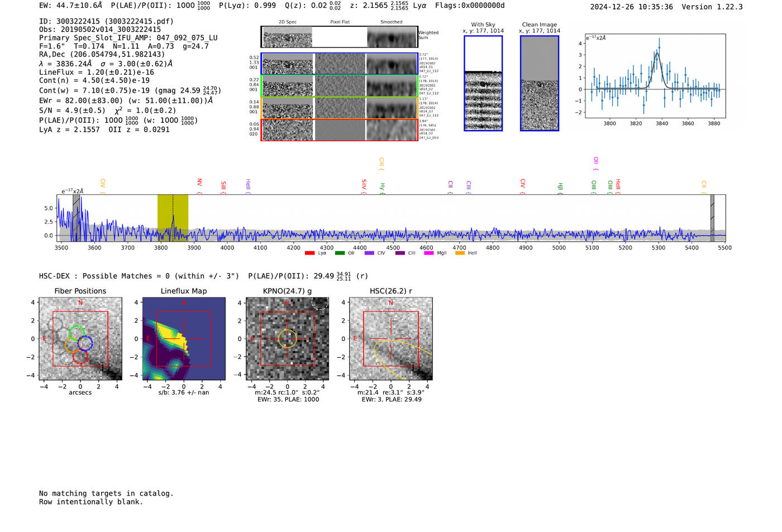Click the Gaussian line fit plot
The width and height of the screenshot is (782, 532).
[x=655, y=76]
